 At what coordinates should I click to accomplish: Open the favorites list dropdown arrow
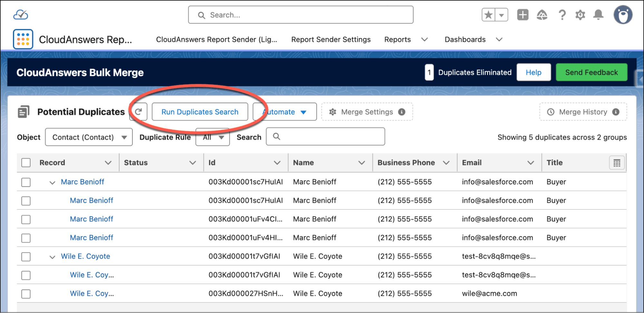(502, 15)
